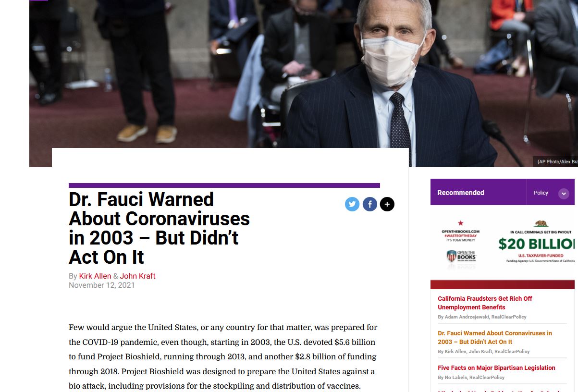Open author Kirk Allen's page
578x392 pixels.
tap(95, 276)
